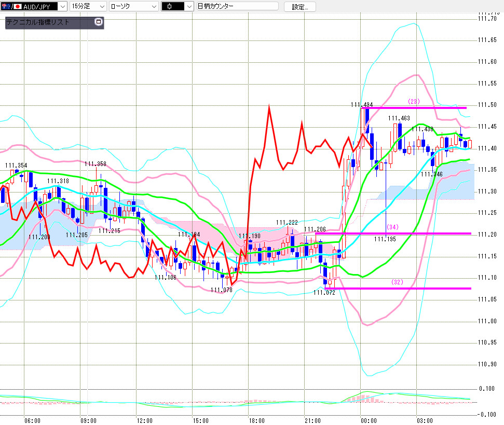
Task: Click the Australian flag icon
Action: [x=6, y=6]
